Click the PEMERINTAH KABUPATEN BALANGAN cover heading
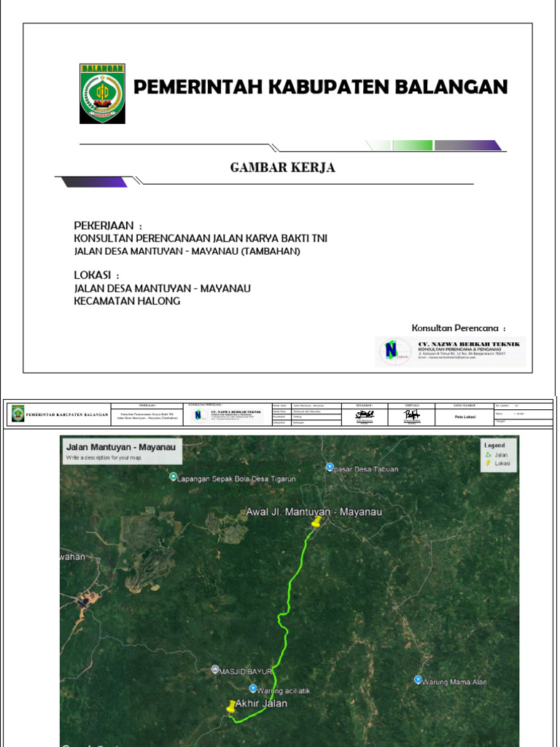Screen dimensions: 560x747 click(x=321, y=88)
